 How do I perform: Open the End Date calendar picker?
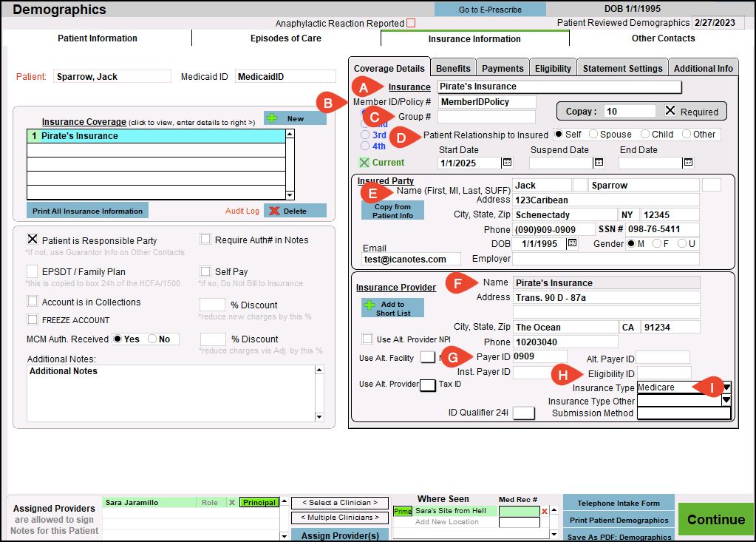[688, 163]
